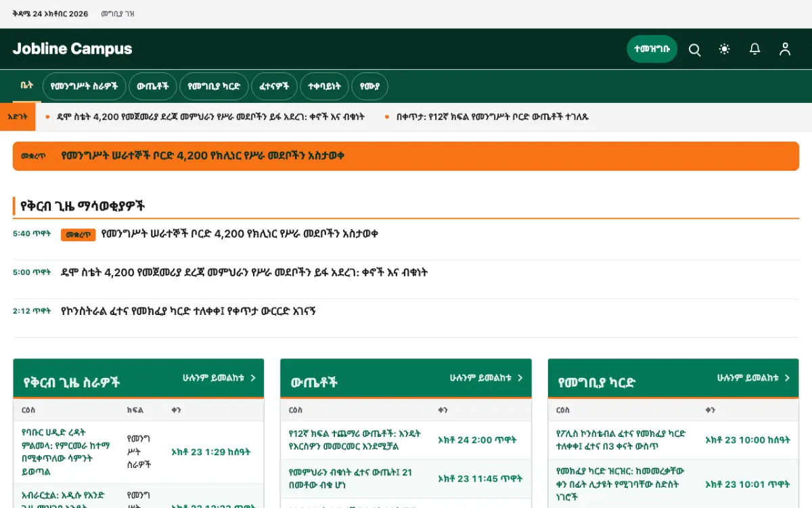Click the date cell ኦክቶ 23 10:01 ጥዋት
This screenshot has width=812, height=508.
tap(747, 484)
